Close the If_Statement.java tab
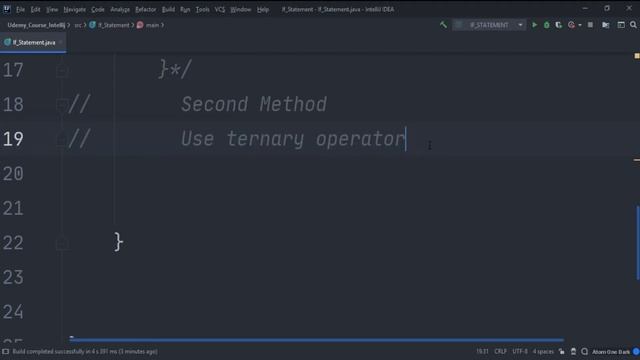 (60, 42)
